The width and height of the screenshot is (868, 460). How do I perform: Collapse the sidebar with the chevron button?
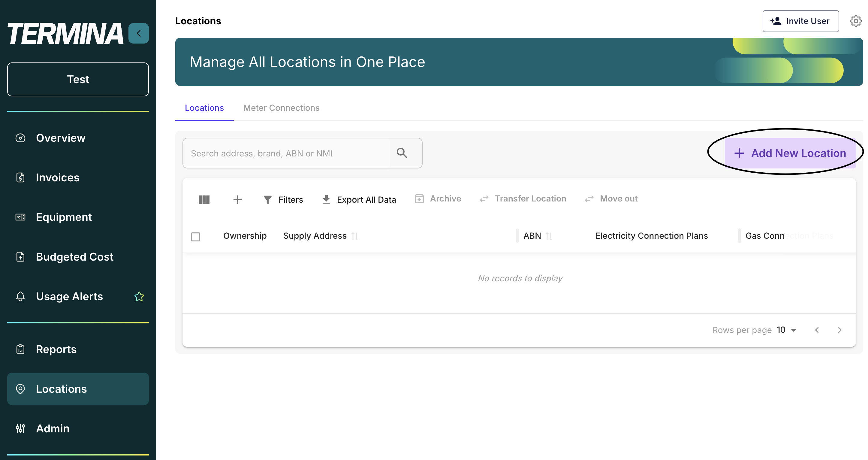[x=138, y=33]
